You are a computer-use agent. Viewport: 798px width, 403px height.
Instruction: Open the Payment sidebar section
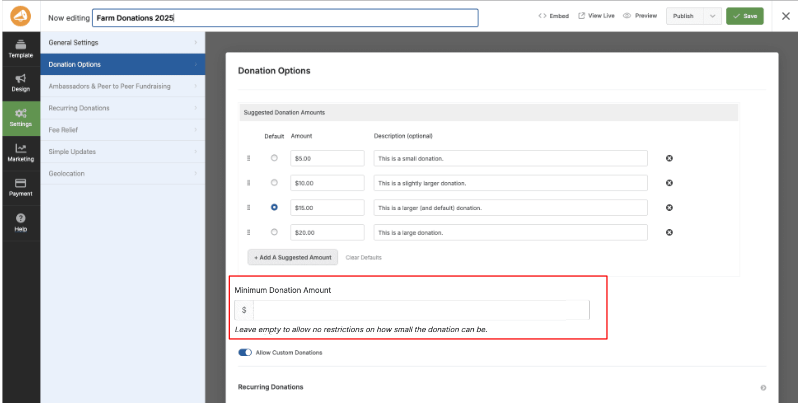point(20,187)
